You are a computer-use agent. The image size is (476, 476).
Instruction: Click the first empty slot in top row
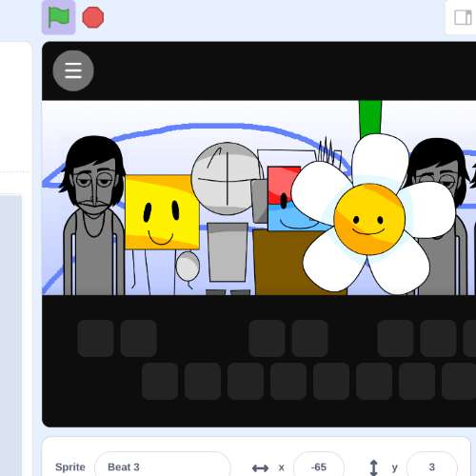95,338
